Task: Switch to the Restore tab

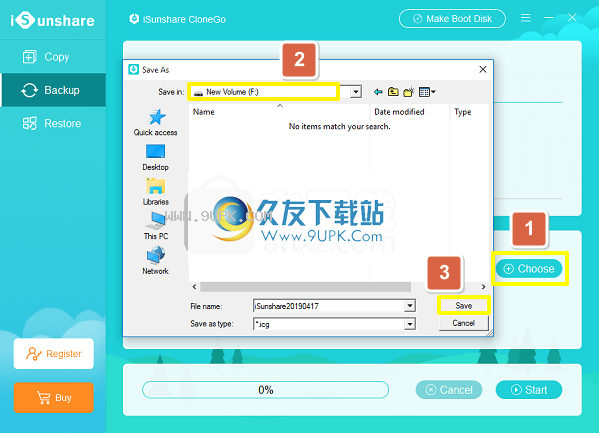Action: point(53,124)
